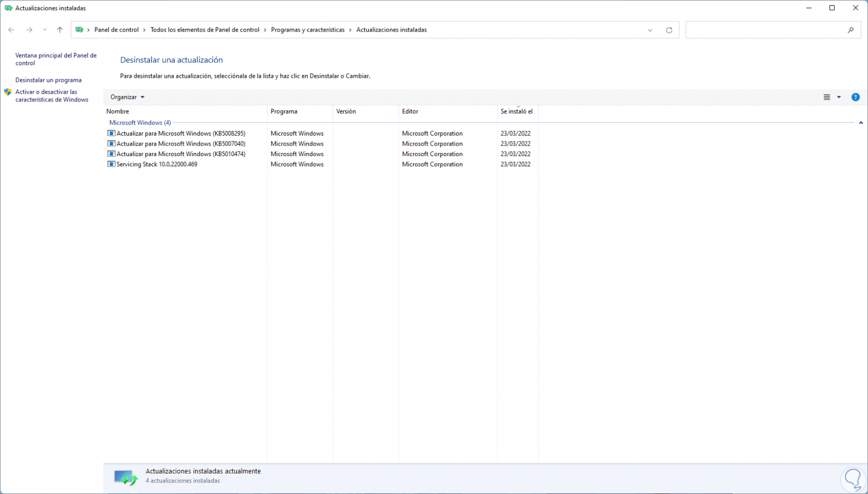Open Panel de control breadcrumb
The width and height of the screenshot is (868, 494).
click(116, 30)
